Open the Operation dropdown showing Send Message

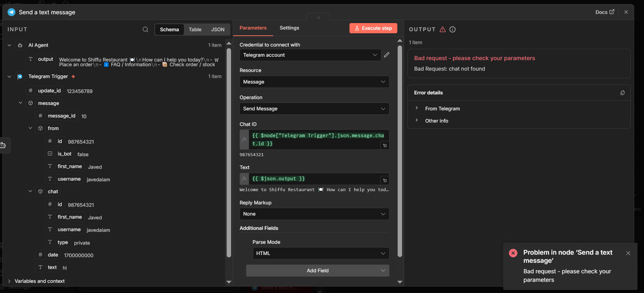click(314, 109)
